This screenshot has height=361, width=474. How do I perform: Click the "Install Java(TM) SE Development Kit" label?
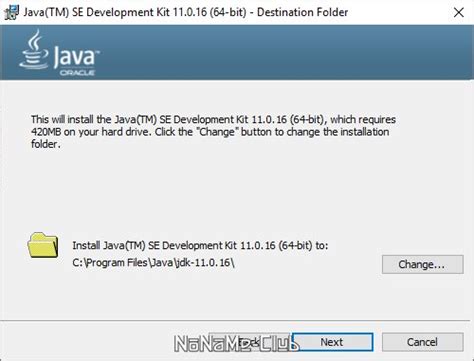(x=200, y=246)
